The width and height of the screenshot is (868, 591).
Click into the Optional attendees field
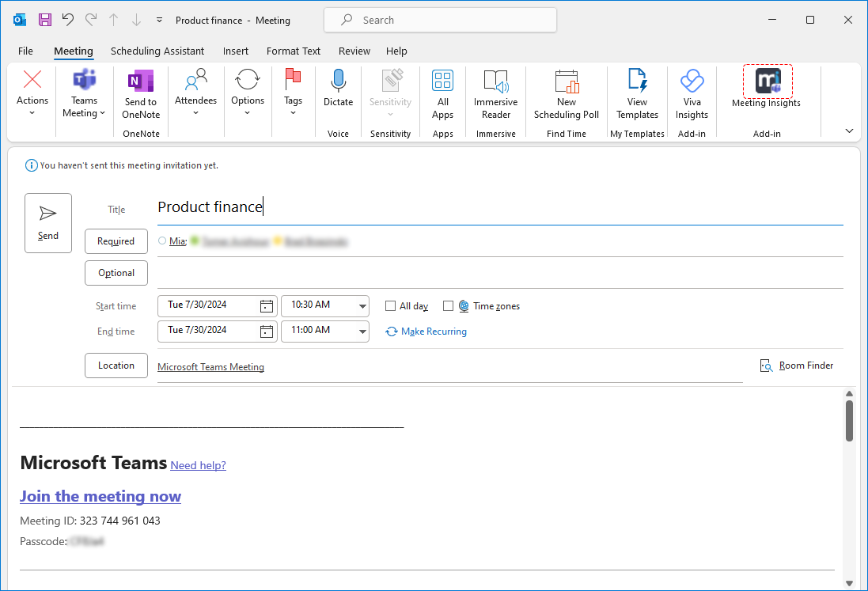498,273
